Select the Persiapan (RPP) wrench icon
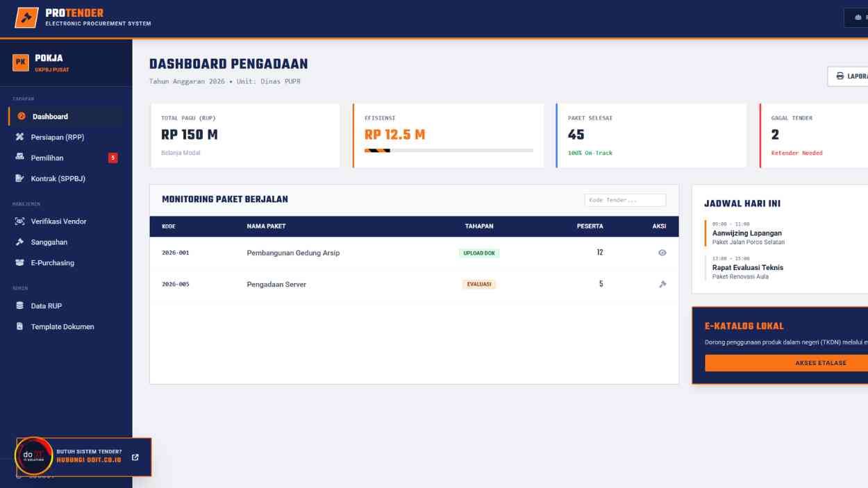This screenshot has height=488, width=868. 22,137
